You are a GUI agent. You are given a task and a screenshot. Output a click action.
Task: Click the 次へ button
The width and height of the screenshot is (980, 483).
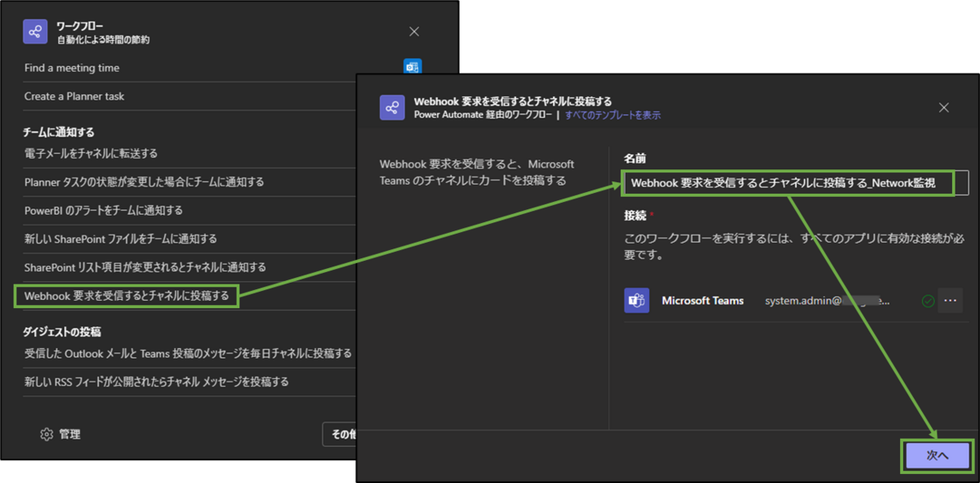(937, 456)
